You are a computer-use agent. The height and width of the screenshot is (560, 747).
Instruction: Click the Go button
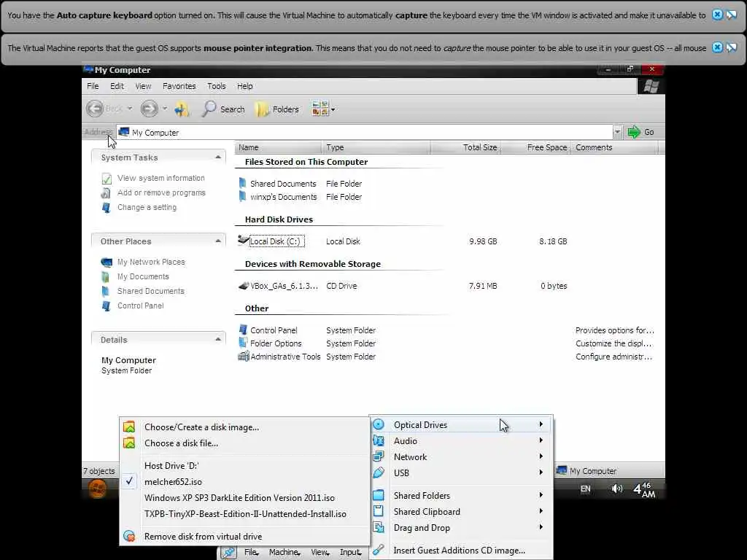tap(640, 132)
